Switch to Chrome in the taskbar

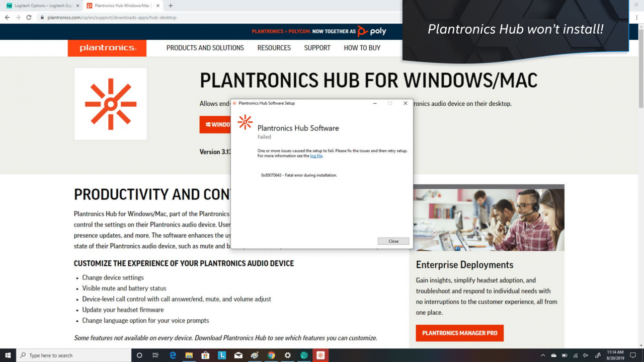271,355
